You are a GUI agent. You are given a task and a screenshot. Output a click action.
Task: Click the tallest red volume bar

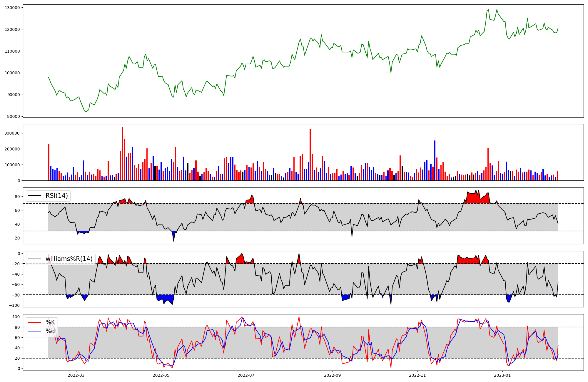[x=122, y=153]
